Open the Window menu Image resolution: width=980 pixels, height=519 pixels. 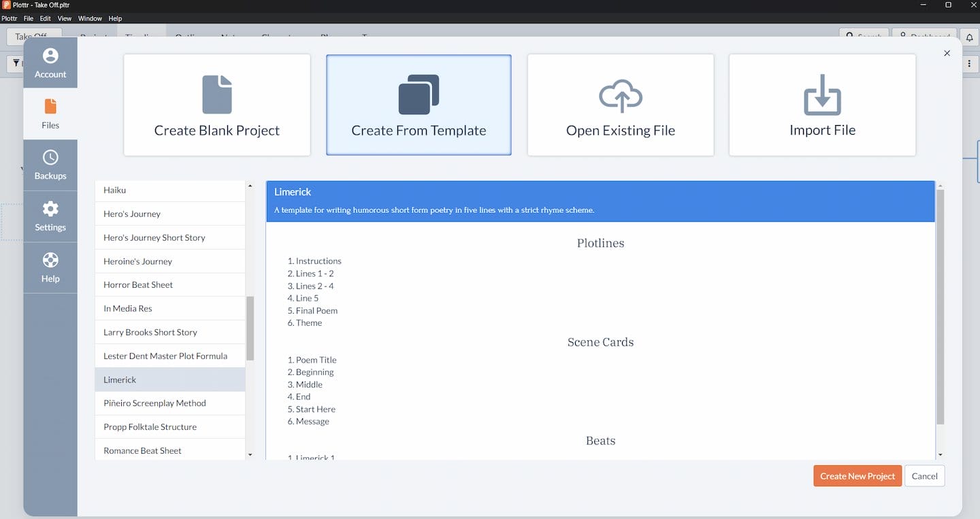point(90,18)
